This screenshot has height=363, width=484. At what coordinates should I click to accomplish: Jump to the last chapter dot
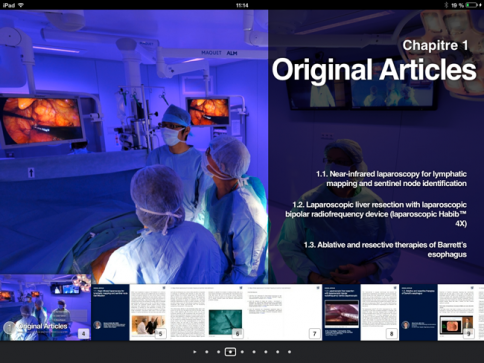289,352
